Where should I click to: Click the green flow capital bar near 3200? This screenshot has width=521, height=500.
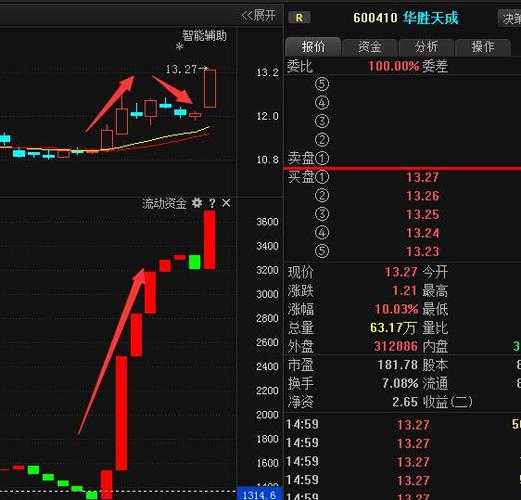[x=195, y=262]
